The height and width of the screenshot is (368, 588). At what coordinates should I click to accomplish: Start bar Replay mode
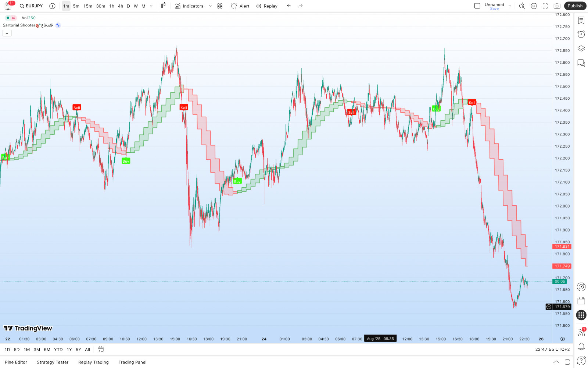pyautogui.click(x=267, y=6)
